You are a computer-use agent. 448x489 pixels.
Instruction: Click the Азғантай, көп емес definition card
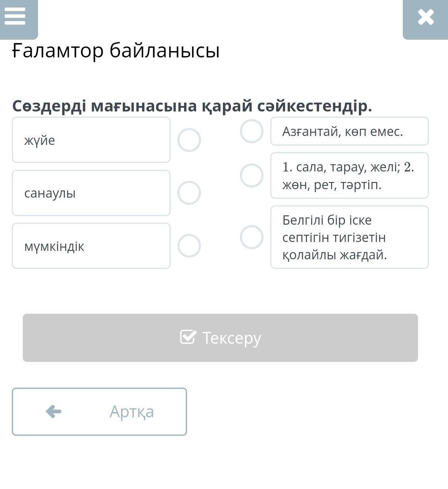349,131
